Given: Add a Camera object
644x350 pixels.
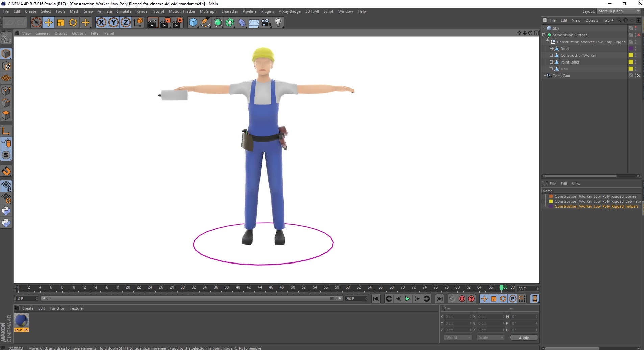Looking at the screenshot, I should pos(266,23).
